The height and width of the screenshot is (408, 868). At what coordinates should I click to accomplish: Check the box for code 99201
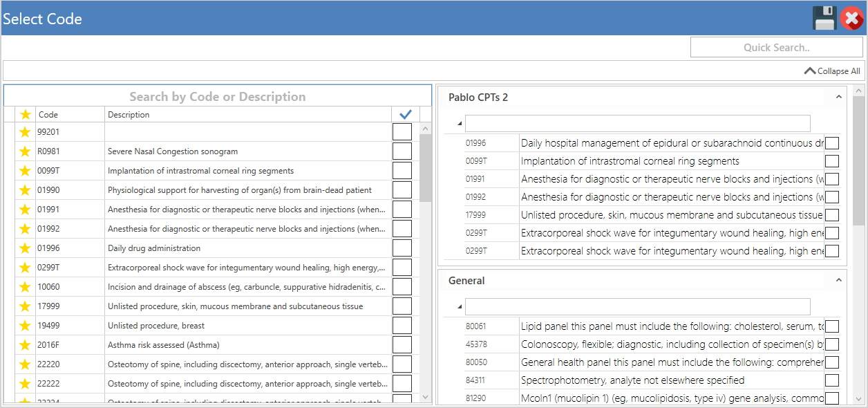point(402,132)
